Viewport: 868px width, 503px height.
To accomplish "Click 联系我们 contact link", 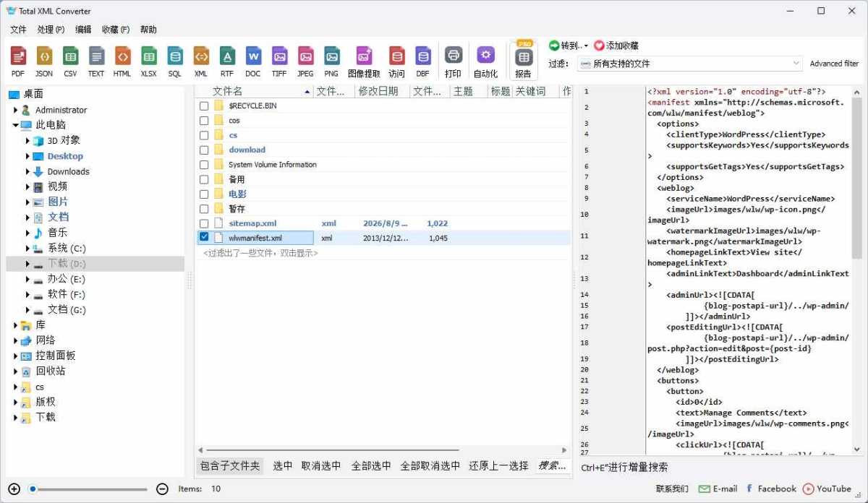I will (672, 489).
